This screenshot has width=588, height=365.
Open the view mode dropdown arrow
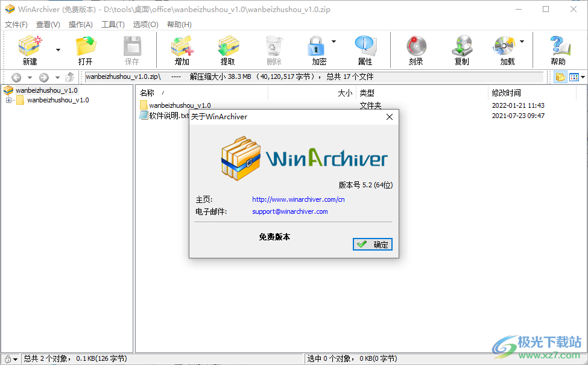583,77
